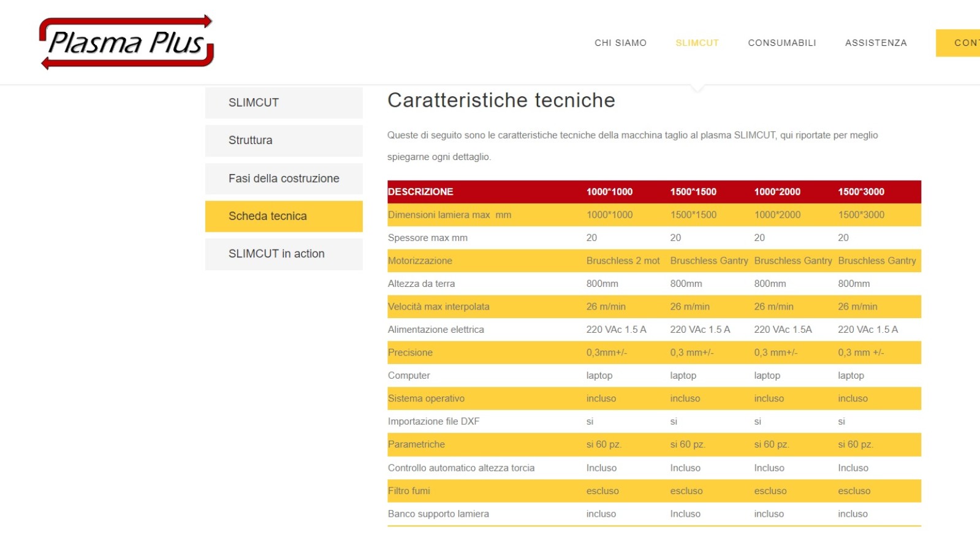Click Spessore max value 20 under 1500*1500

(675, 238)
